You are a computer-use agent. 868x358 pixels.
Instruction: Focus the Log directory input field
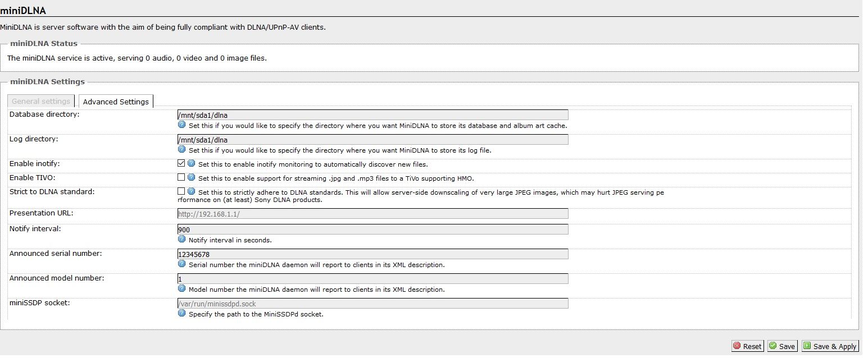[372, 140]
